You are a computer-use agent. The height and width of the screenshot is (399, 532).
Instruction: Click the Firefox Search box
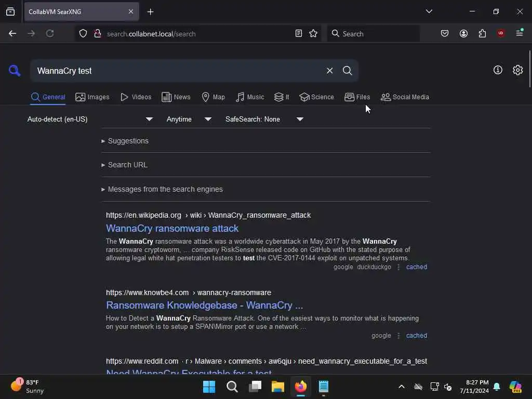tap(373, 34)
